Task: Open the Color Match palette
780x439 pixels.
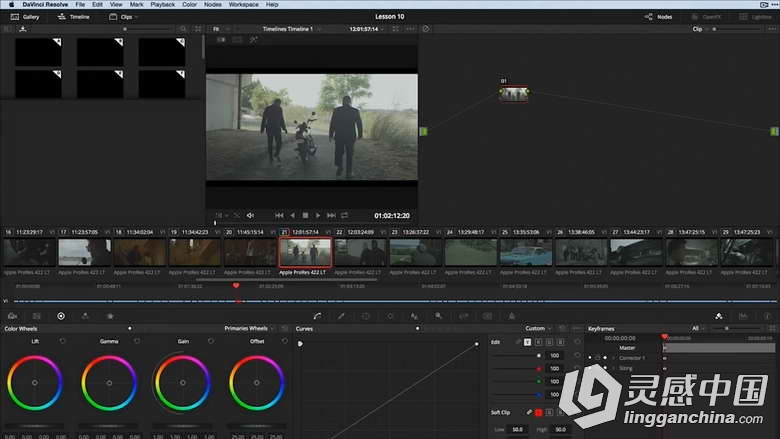Action: point(36,316)
